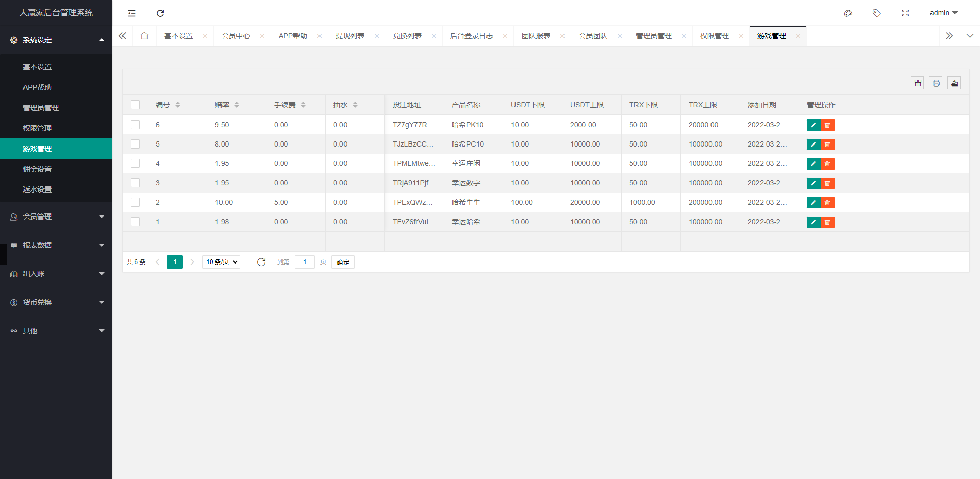The image size is (980, 479).
Task: Click the refresh icon in the top bar
Action: click(160, 13)
